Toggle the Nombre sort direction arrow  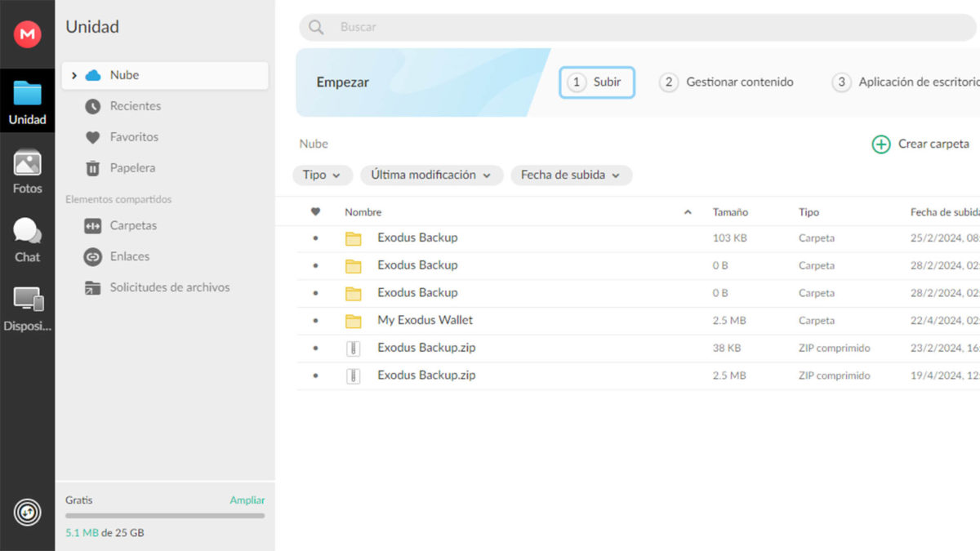pos(688,212)
